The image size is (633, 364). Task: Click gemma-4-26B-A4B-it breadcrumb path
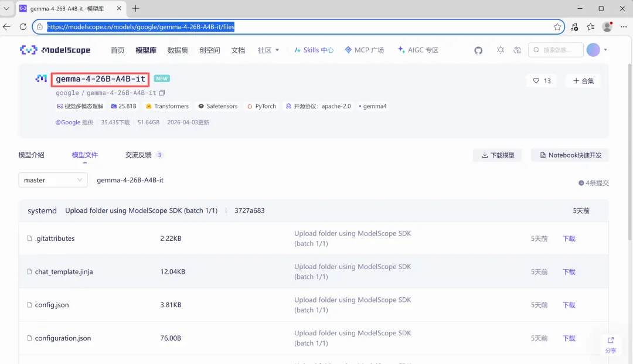(x=130, y=180)
